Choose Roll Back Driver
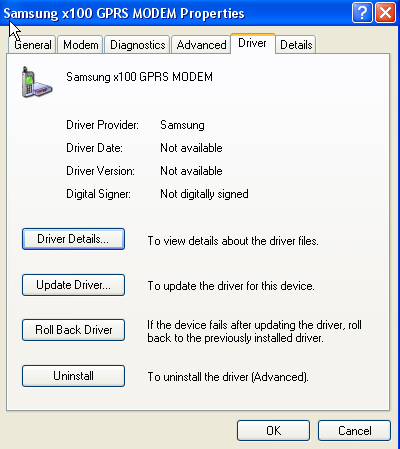This screenshot has width=400, height=449. click(73, 330)
